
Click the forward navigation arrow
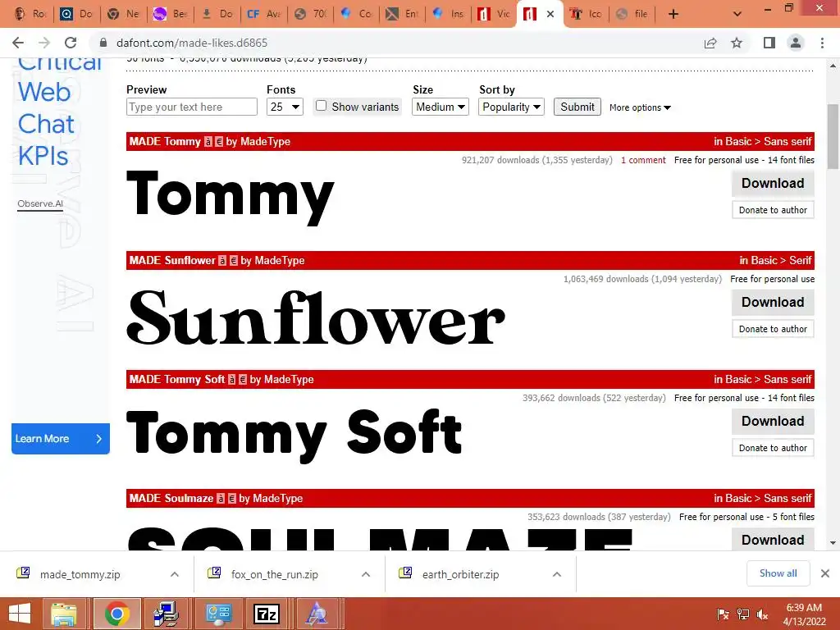pyautogui.click(x=44, y=43)
